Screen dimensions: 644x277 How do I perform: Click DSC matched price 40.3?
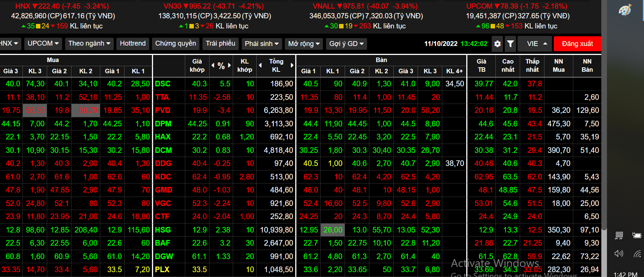coord(199,84)
